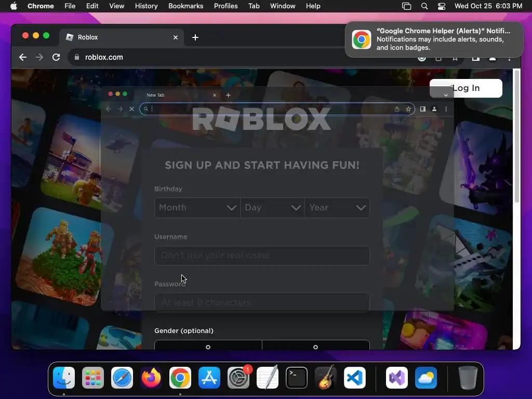Screen dimensions: 532x399
Task: Open the Edit menu
Action: pos(92,6)
